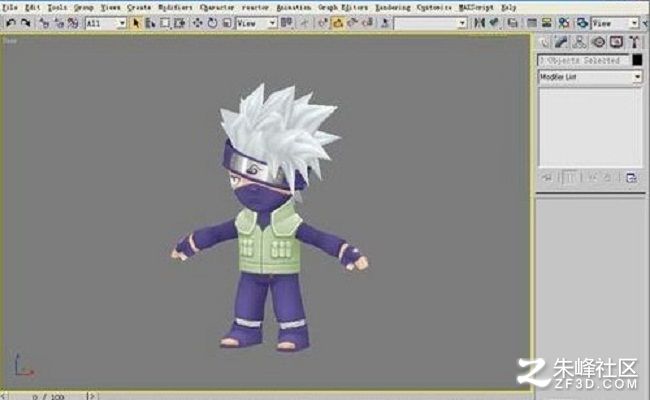The width and height of the screenshot is (650, 400).
Task: Open the Group menu
Action: click(83, 7)
